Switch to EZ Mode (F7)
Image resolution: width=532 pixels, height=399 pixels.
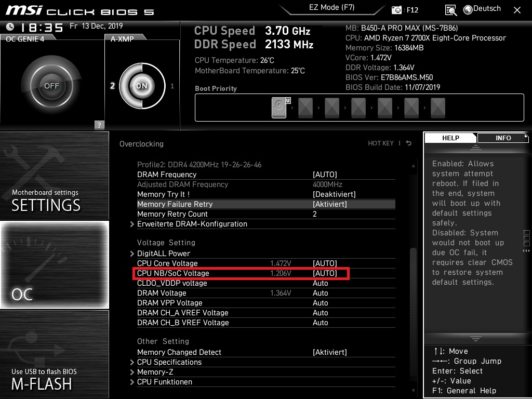[332, 7]
